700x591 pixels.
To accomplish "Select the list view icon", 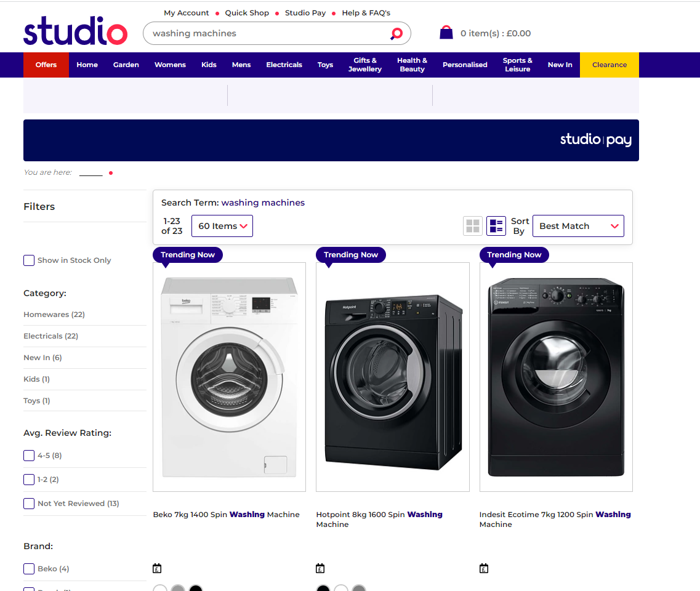I will [x=496, y=226].
